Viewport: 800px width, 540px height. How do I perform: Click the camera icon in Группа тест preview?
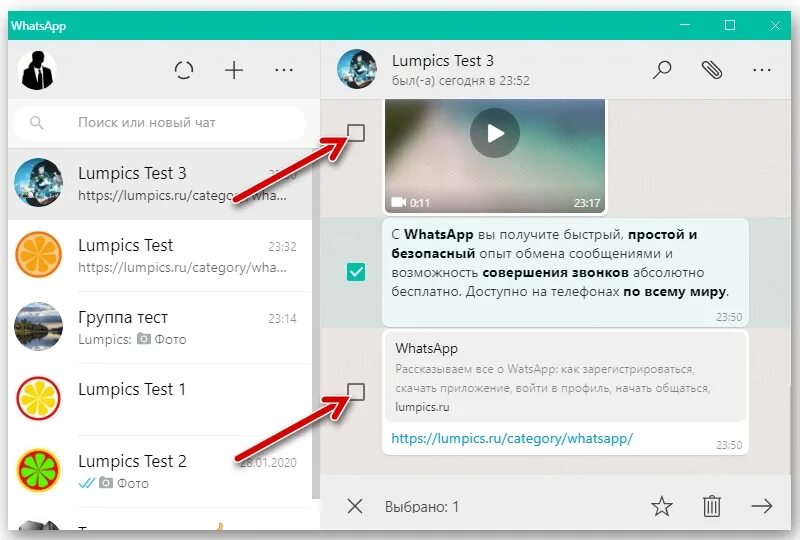(x=144, y=339)
